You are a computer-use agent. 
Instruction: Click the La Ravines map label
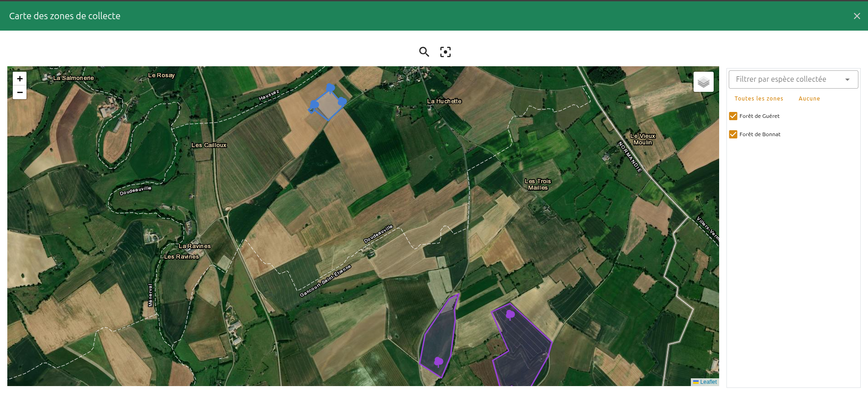pyautogui.click(x=195, y=246)
